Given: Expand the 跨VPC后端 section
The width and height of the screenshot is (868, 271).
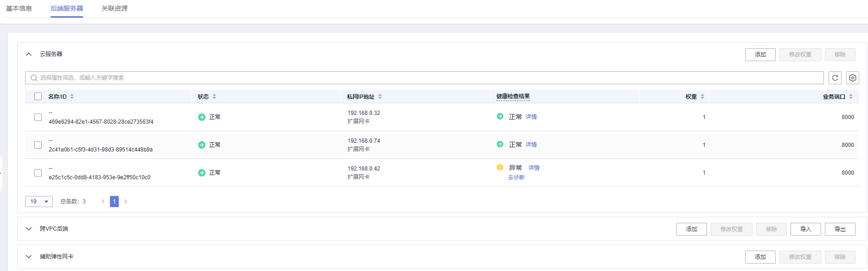Looking at the screenshot, I should [x=29, y=229].
